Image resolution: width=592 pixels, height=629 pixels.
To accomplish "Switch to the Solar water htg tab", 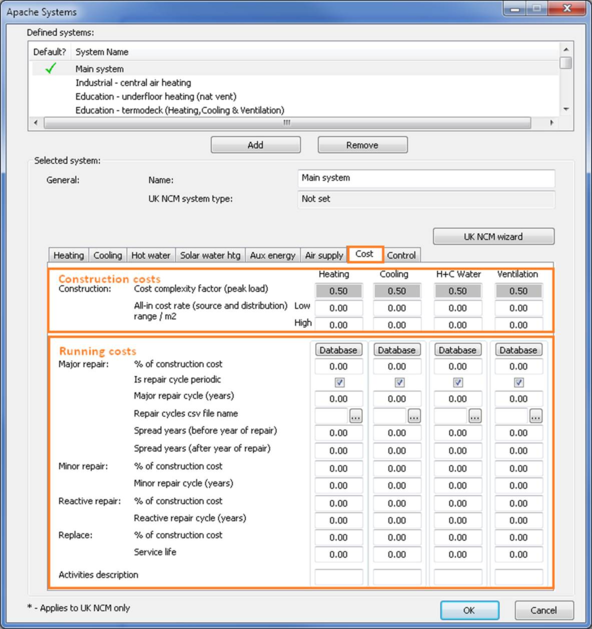I will click(210, 256).
